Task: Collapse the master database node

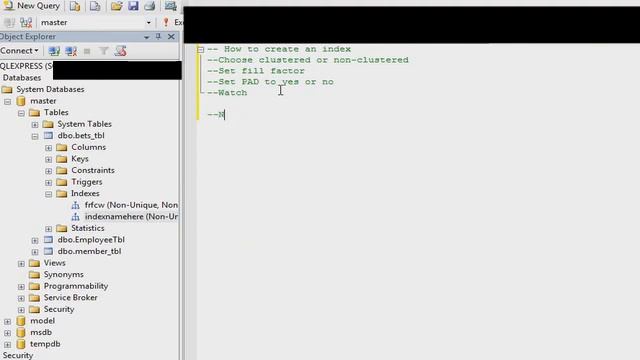Action: click(8, 101)
